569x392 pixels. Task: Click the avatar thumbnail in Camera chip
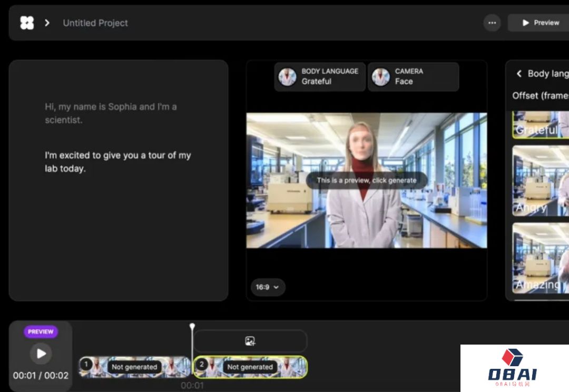click(x=381, y=77)
